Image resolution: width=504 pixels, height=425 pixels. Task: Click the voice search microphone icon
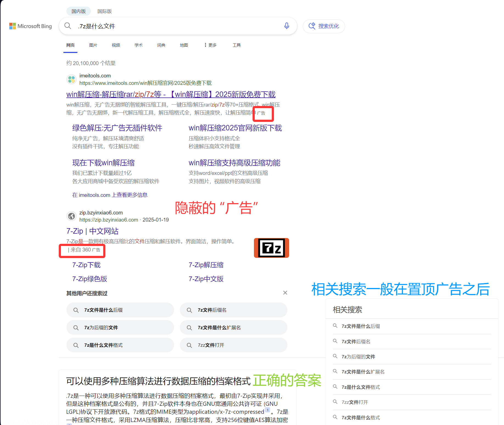287,26
